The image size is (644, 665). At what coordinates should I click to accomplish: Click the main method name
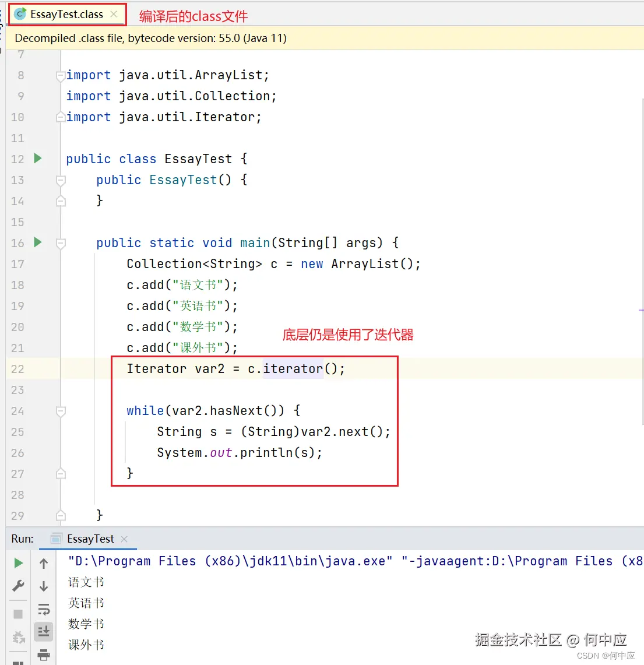coord(255,242)
